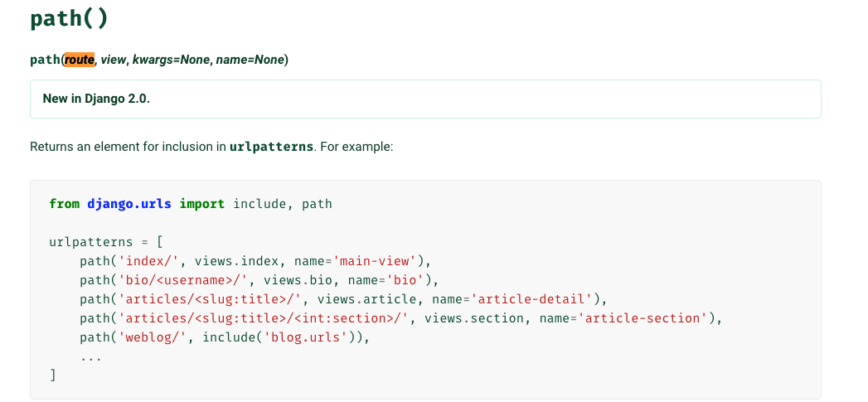Click the "urlpatterns = [" code line

[106, 242]
